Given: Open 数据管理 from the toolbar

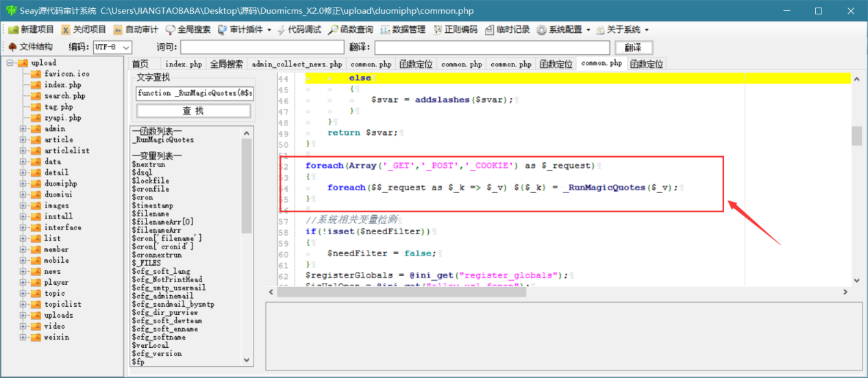Looking at the screenshot, I should tap(403, 29).
